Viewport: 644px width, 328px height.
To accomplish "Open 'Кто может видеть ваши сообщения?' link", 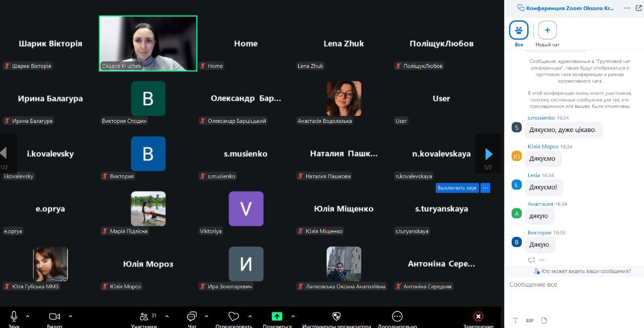I will tap(586, 271).
